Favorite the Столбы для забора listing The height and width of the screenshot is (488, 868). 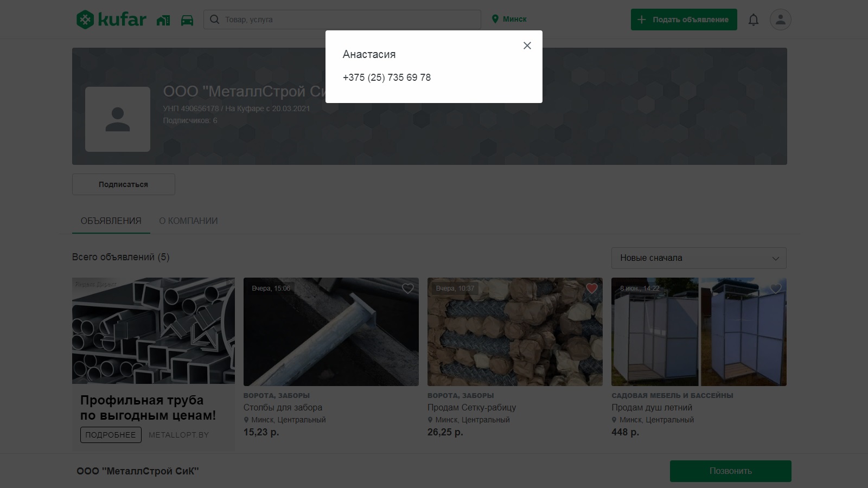[407, 288]
